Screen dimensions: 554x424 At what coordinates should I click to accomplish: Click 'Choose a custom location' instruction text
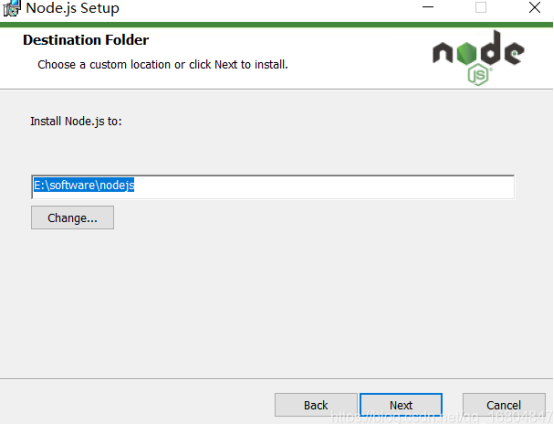tap(163, 65)
